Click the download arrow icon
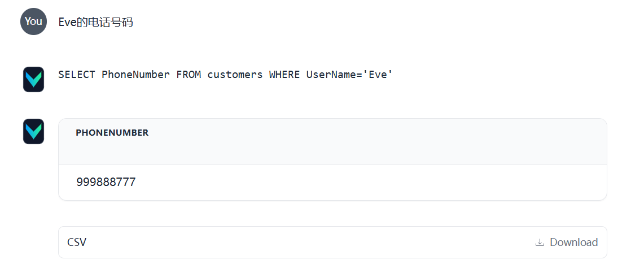 540,243
